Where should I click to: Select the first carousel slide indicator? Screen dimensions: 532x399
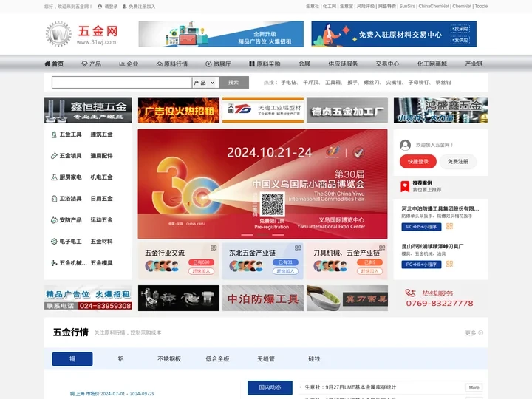click(x=247, y=235)
